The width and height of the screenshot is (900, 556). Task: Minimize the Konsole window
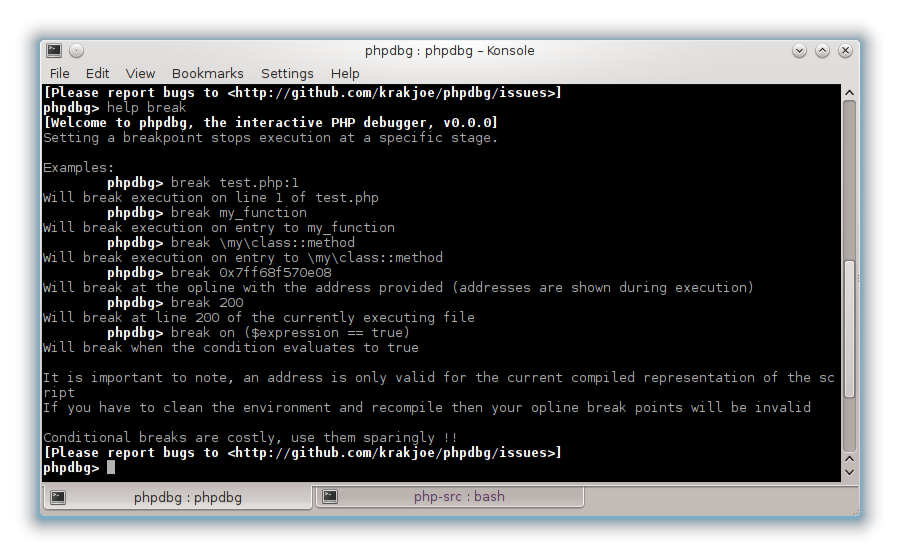point(799,51)
